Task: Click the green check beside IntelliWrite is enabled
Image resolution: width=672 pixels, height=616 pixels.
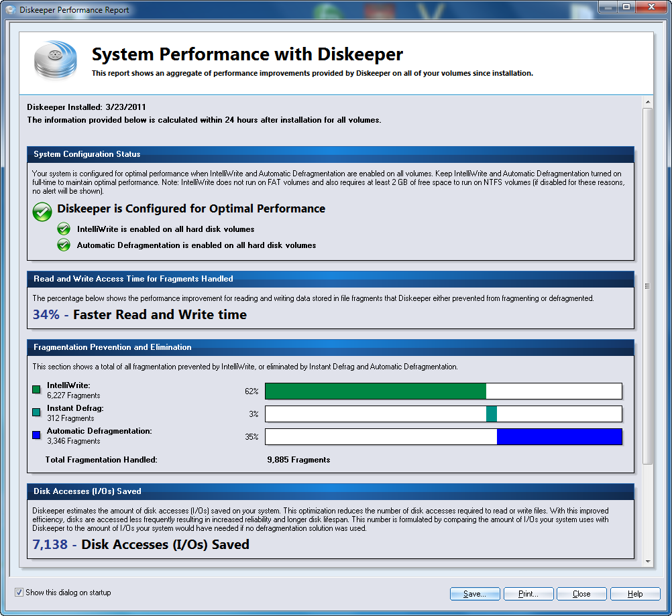Action: pos(64,229)
